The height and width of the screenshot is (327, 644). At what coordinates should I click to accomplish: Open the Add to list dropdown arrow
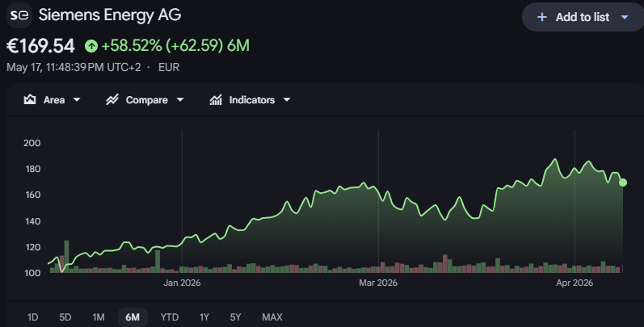pos(625,17)
